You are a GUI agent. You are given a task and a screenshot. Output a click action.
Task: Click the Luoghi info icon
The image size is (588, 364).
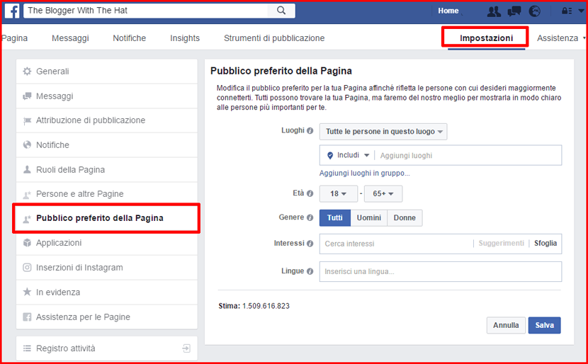[310, 131]
